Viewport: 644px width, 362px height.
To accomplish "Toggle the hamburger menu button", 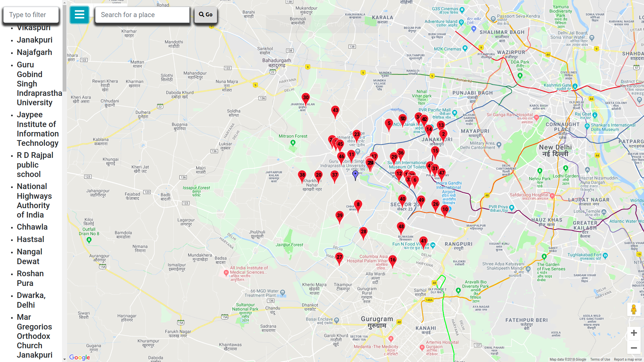I will 79,15.
